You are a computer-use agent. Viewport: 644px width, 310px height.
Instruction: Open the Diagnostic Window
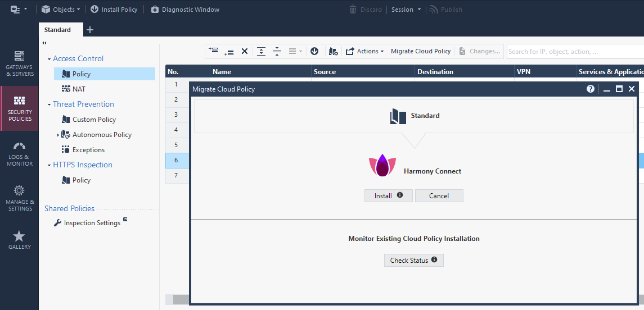click(x=185, y=9)
